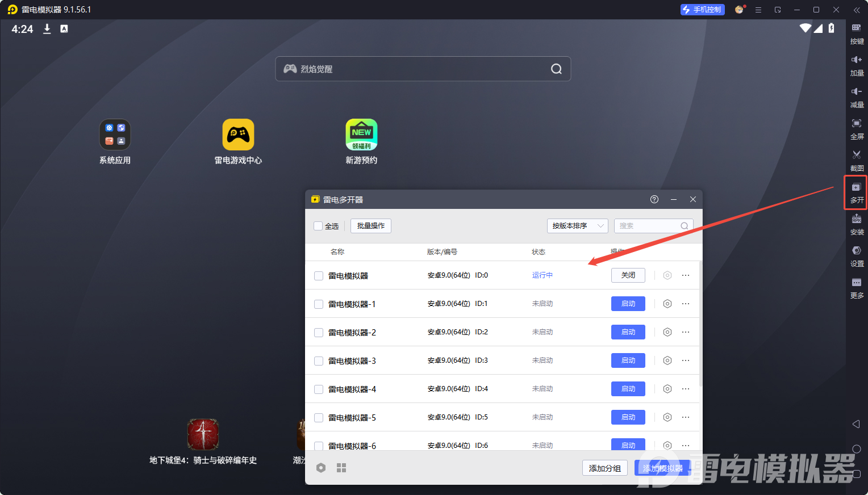Open the 批量操作 batch operations menu
Image resolution: width=868 pixels, height=495 pixels.
[x=371, y=226]
